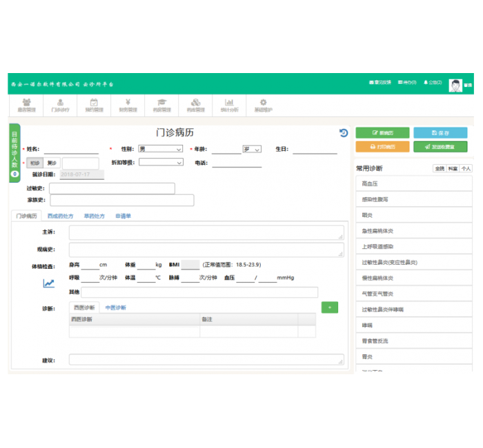
Task: Click the orange 打印病历 print button
Action: (x=382, y=146)
